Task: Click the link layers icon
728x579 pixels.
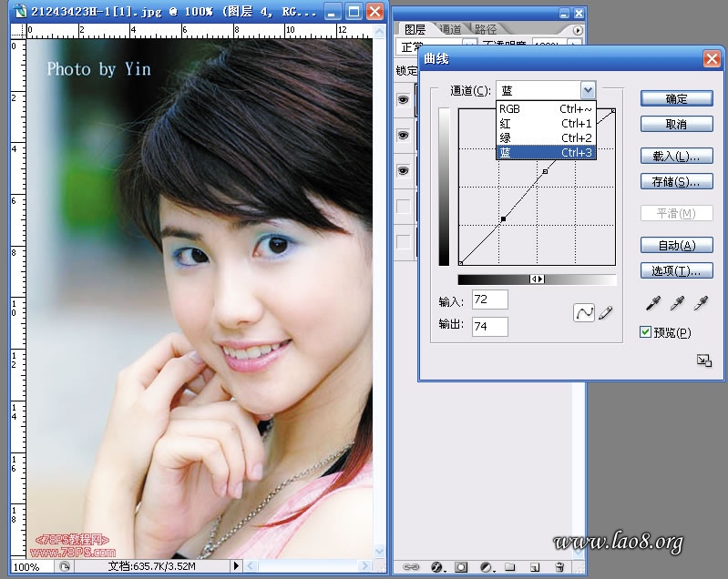Action: [x=410, y=566]
